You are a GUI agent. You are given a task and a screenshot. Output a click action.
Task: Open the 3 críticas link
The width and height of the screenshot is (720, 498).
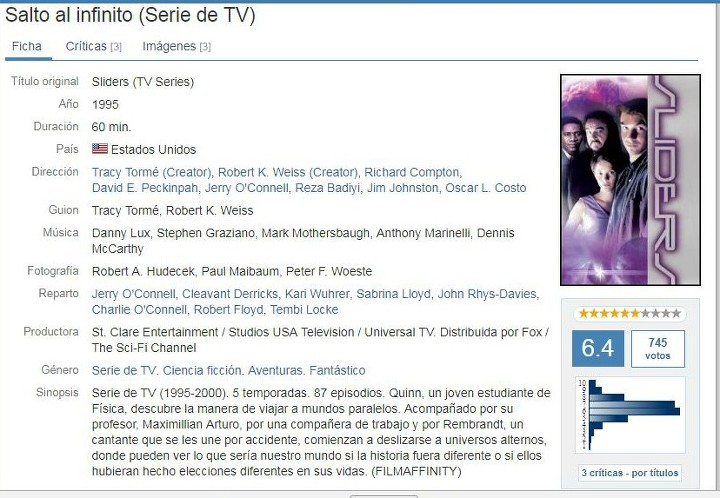pos(602,473)
